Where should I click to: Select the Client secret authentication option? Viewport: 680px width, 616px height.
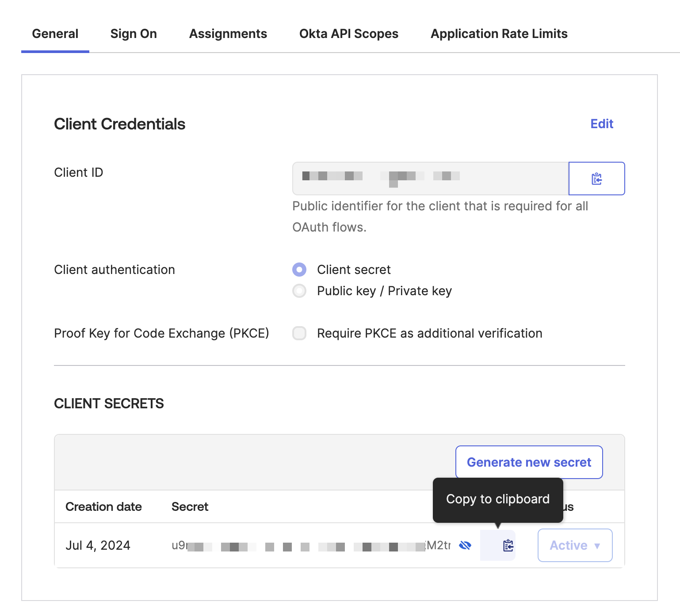point(299,270)
